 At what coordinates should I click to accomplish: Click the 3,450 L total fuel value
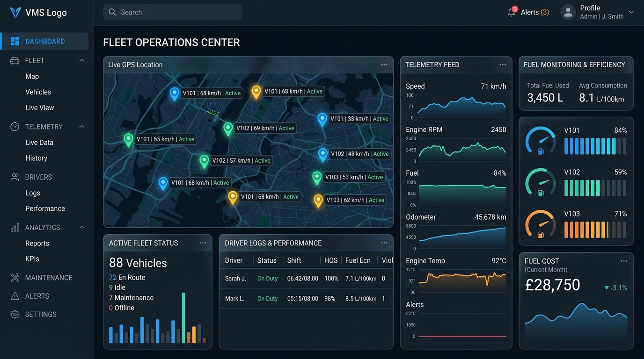point(545,98)
